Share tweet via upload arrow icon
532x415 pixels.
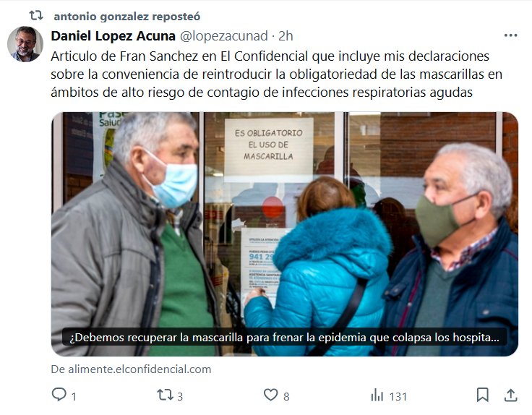click(x=510, y=395)
